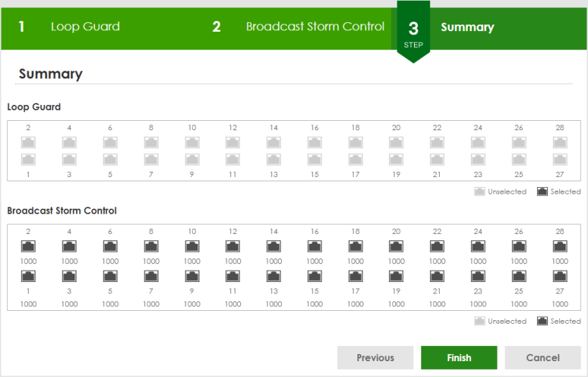Image resolution: width=588 pixels, height=377 pixels.
Task: Select Loop Guard port 13 icon
Action: [274, 160]
